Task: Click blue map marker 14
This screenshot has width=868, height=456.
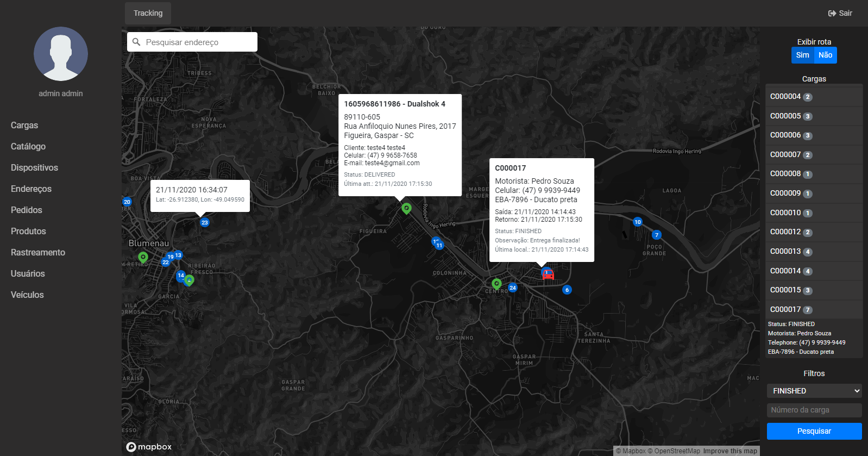Action: click(181, 276)
